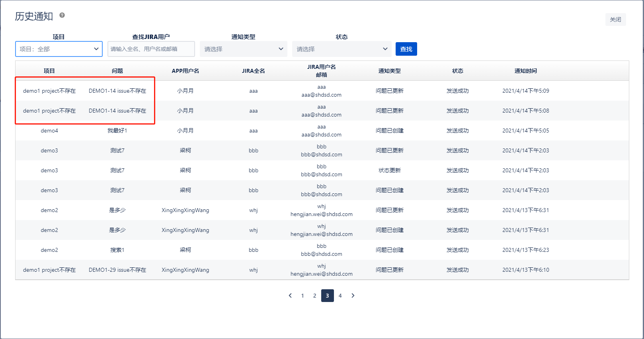Select the demo4 我最好1 row
644x339 pixels.
pyautogui.click(x=117, y=131)
